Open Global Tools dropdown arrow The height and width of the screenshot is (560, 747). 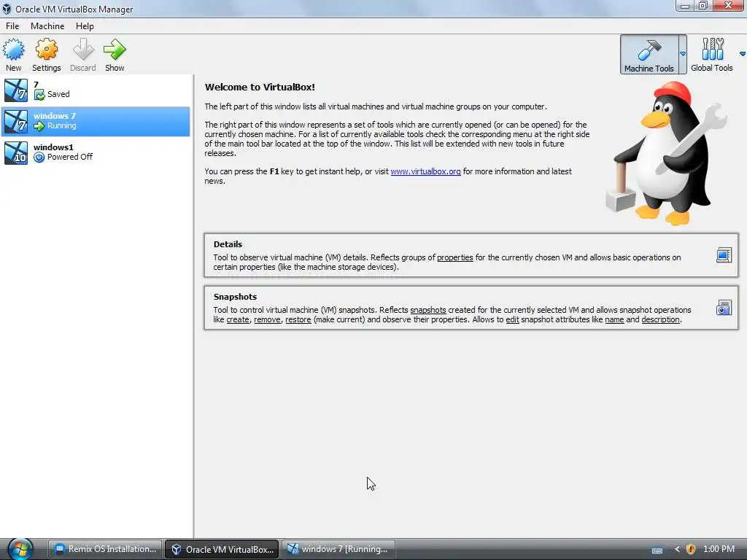click(x=742, y=54)
